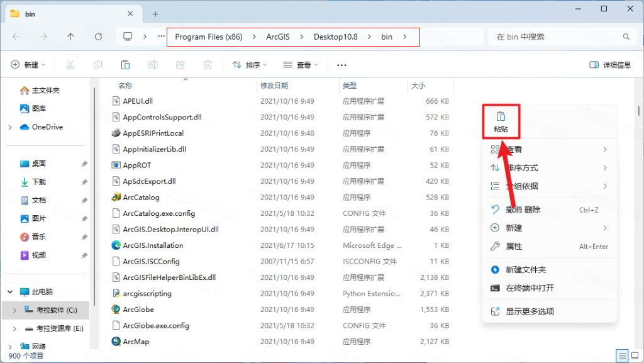Click the Refresh arrow beside address bar
644x363 pixels.
(98, 36)
